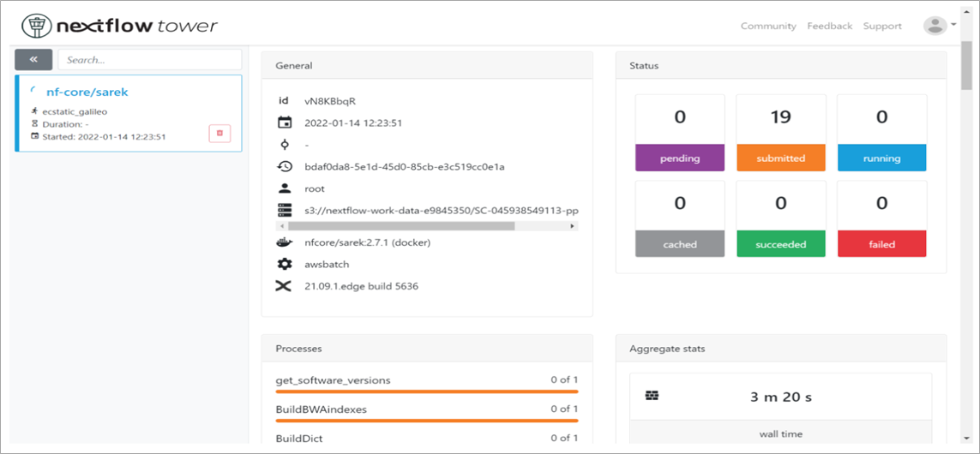Click the hourglass icon beside Duration

(34, 124)
